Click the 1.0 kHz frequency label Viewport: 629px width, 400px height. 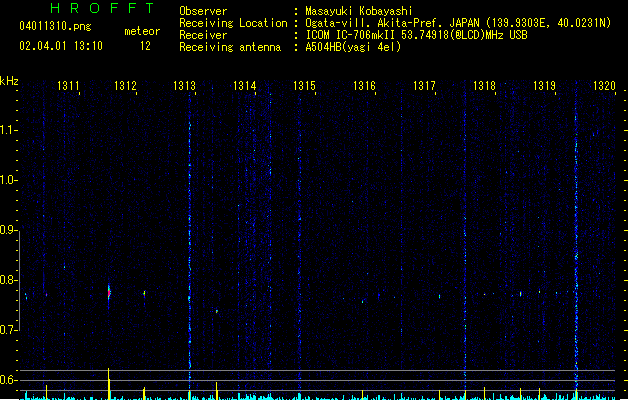click(8, 179)
